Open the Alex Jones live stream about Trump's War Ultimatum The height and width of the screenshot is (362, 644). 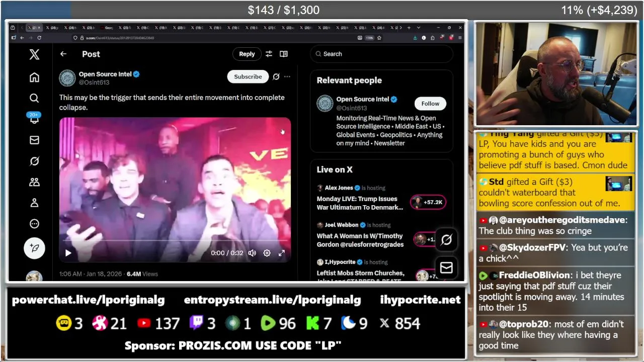tap(360, 203)
